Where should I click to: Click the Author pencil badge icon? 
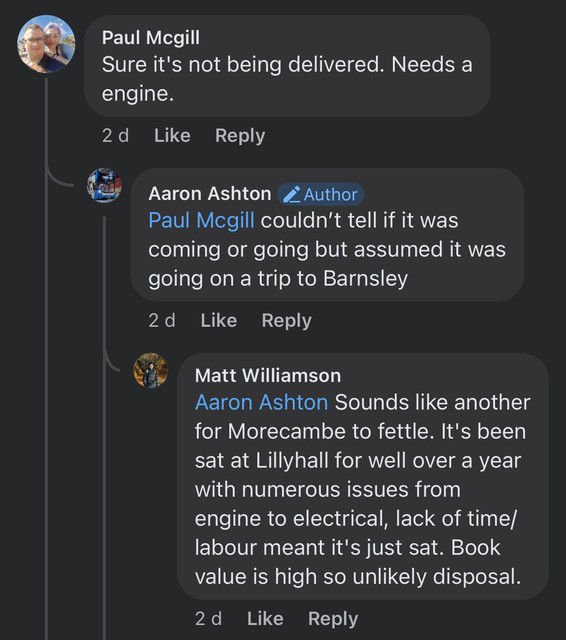coord(292,194)
